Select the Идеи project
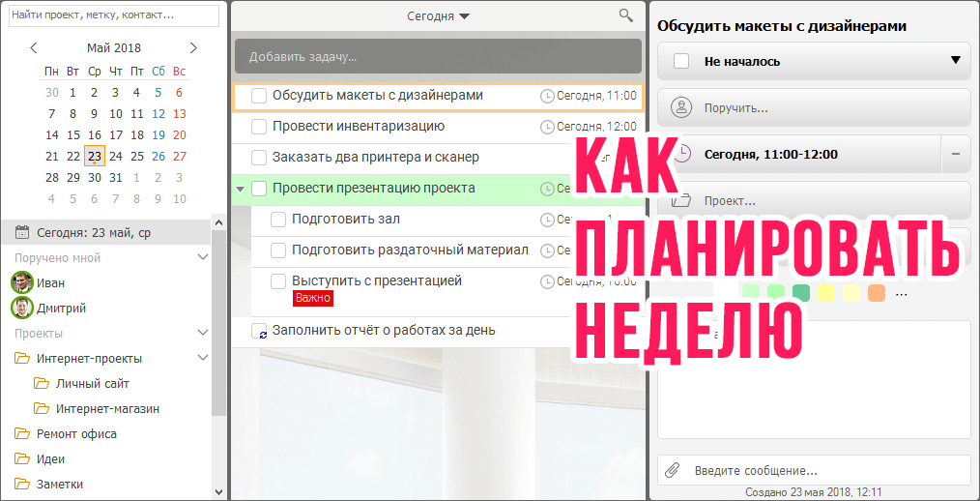980x501 pixels. tap(50, 458)
